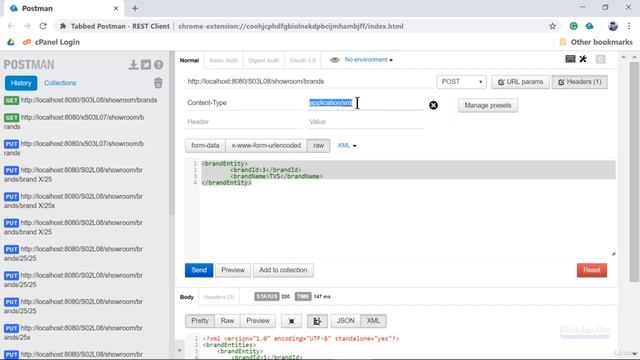Click Add to collection
Screen dimensions: 640x360
[283, 270]
